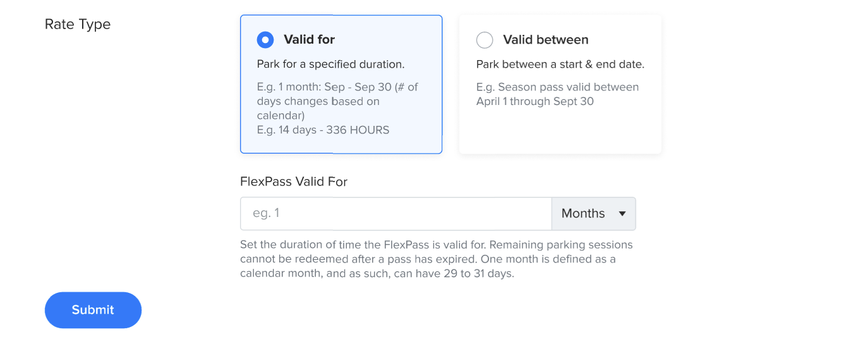Click the "14 days - 336 HOURS" example
Screen dimensions: 868x358
pos(323,130)
